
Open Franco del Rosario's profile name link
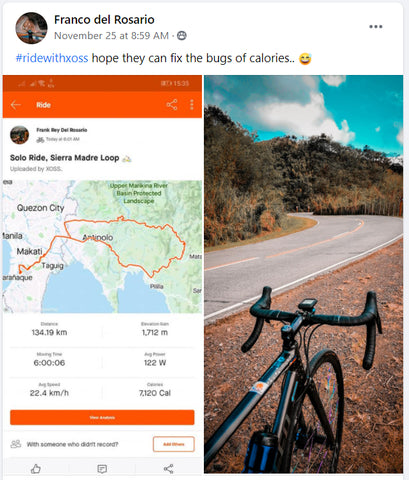click(x=104, y=20)
